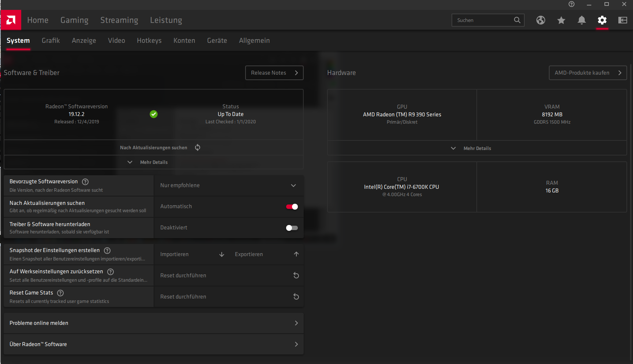Click the green Up To Date checkmark
The width and height of the screenshot is (633, 364).
point(154,114)
